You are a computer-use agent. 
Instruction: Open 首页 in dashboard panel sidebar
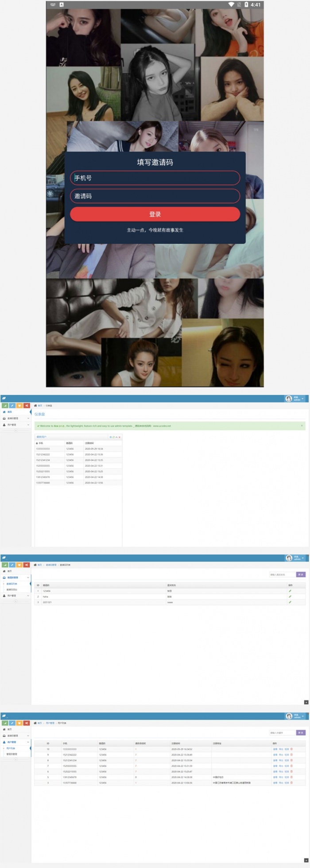pos(15,412)
